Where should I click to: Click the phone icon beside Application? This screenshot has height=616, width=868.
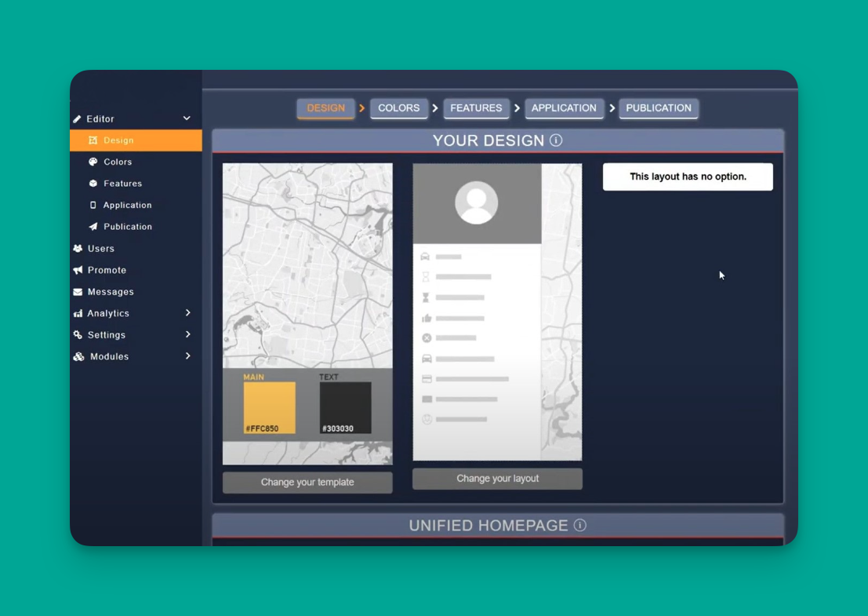click(x=93, y=205)
